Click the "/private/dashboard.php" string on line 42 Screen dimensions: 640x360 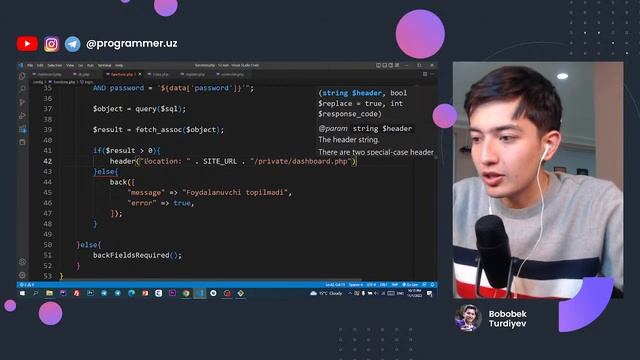pyautogui.click(x=301, y=161)
